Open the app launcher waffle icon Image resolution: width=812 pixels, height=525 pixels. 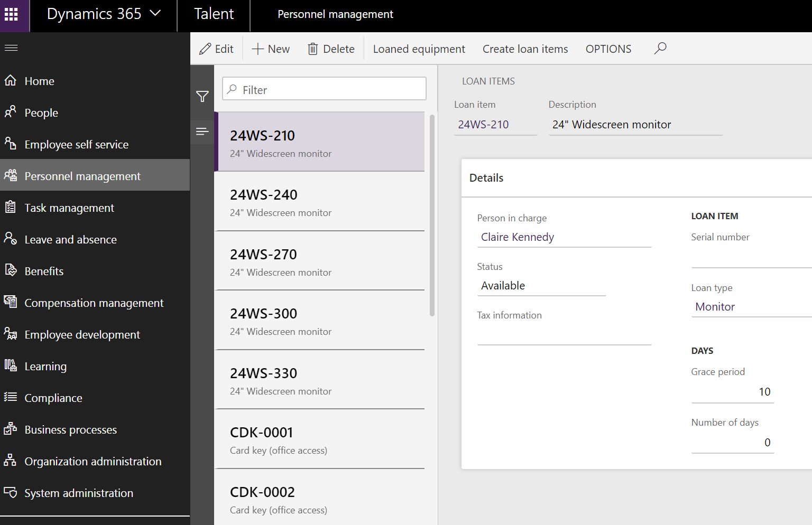click(11, 14)
